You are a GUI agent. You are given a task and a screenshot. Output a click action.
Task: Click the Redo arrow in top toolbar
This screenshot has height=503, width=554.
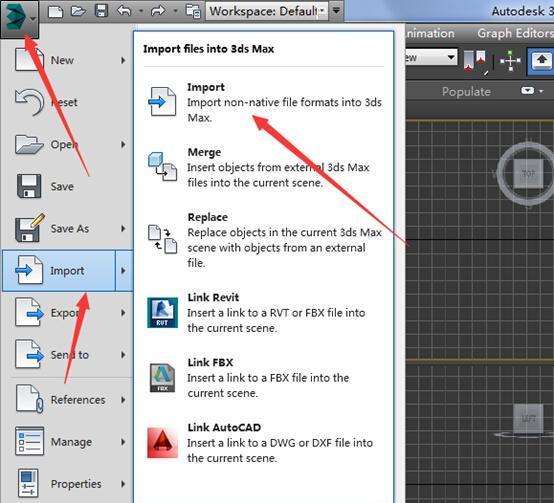click(x=158, y=11)
